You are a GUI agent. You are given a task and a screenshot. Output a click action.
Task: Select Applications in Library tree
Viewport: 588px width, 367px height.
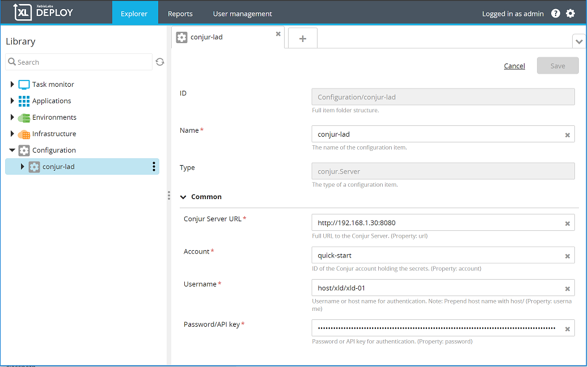coord(52,101)
